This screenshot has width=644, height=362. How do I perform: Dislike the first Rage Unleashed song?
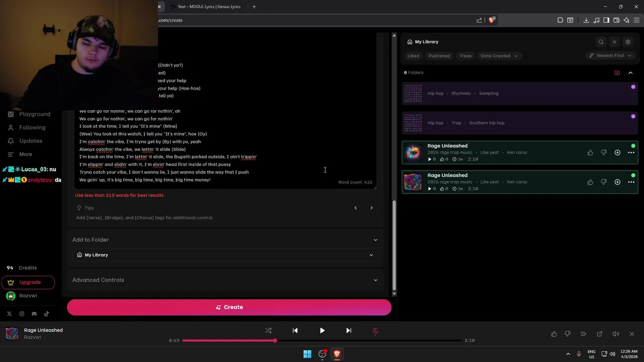(x=604, y=152)
